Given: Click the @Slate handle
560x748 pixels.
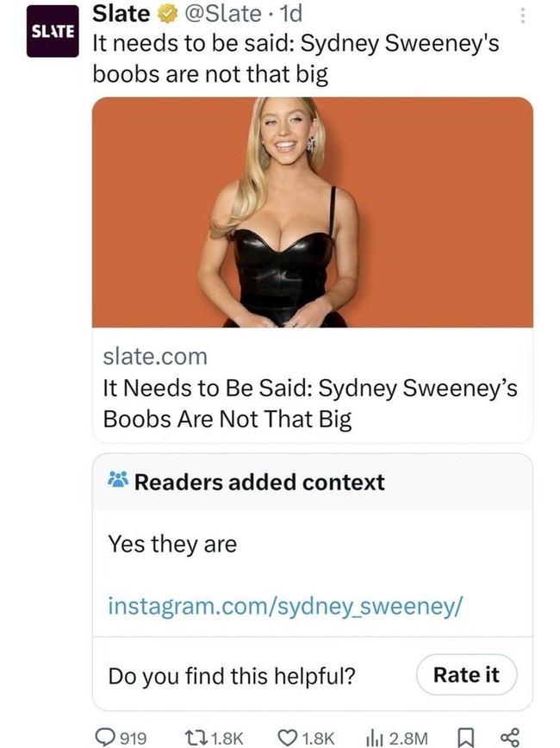Looking at the screenshot, I should (x=222, y=14).
